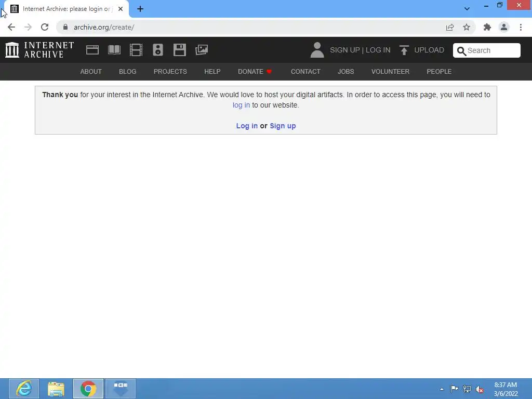This screenshot has width=532, height=399.
Task: Open the Internet Archive logo home link
Action: [x=39, y=50]
